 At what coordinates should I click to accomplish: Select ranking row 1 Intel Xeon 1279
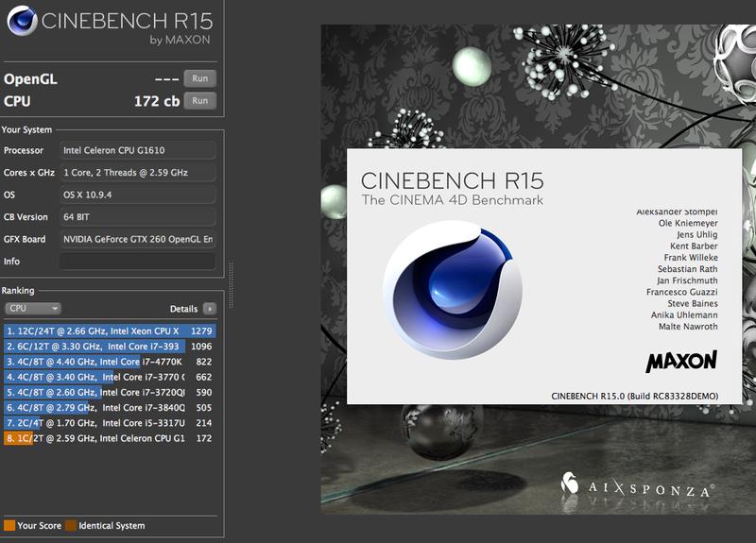click(110, 331)
